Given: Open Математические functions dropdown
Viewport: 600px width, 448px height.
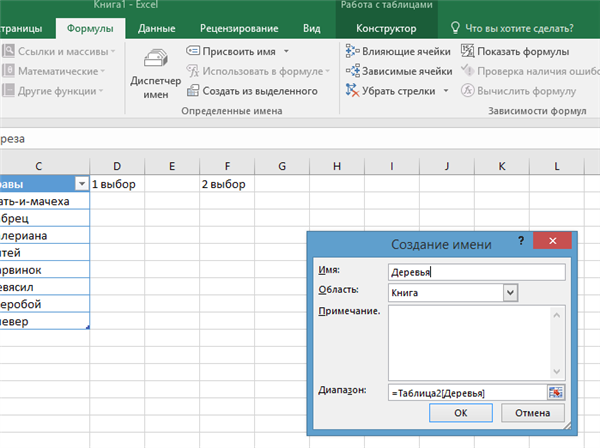Looking at the screenshot, I should coord(54,71).
